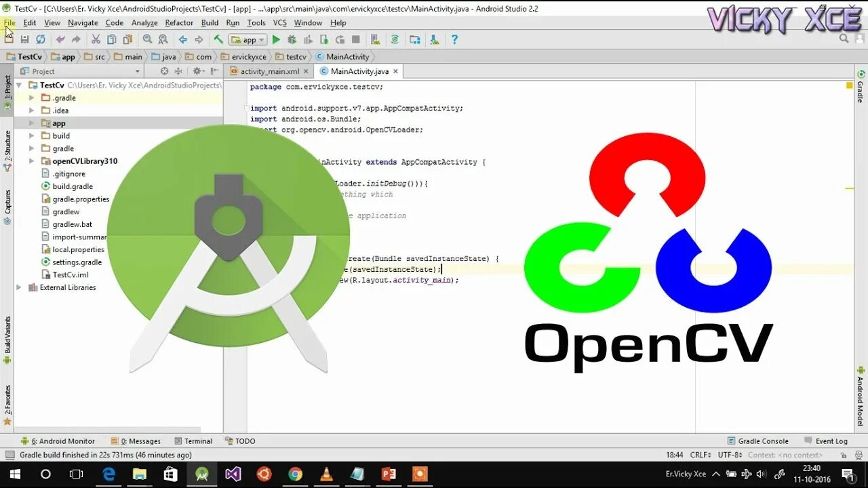
Task: Expand the .idea folder arrow
Action: [31, 110]
